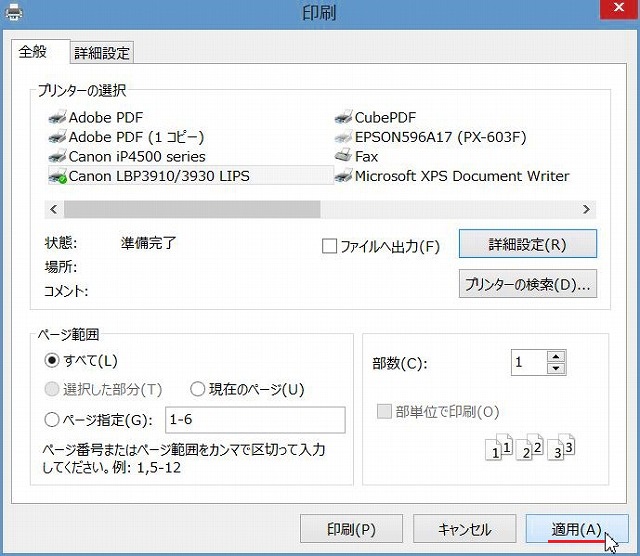This screenshot has height=556, width=640.
Task: Close the 印刷 dialog window
Action: [619, 8]
